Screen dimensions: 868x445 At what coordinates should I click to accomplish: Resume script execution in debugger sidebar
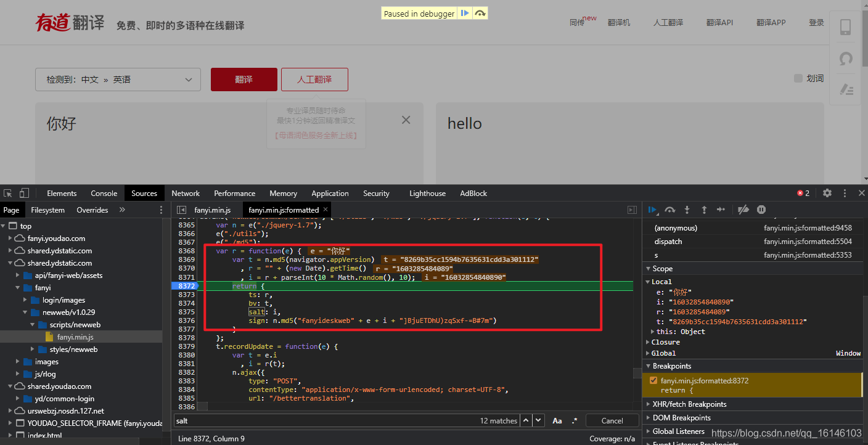point(653,210)
